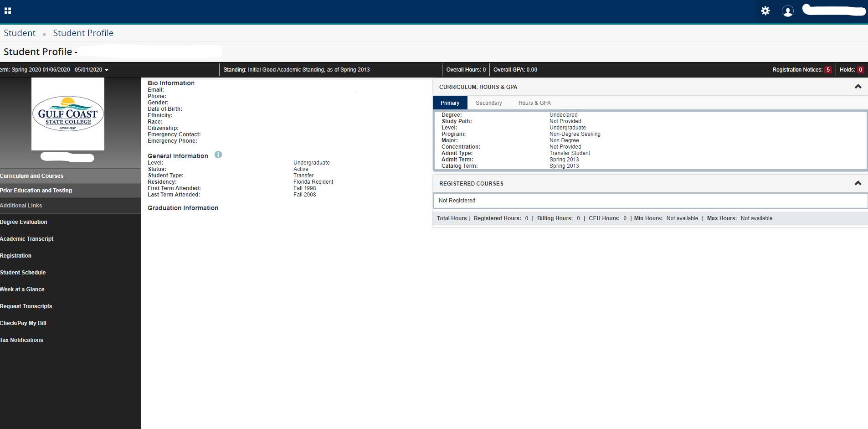The height and width of the screenshot is (429, 868).
Task: Switch to the Hours & GPA tab
Action: [534, 103]
